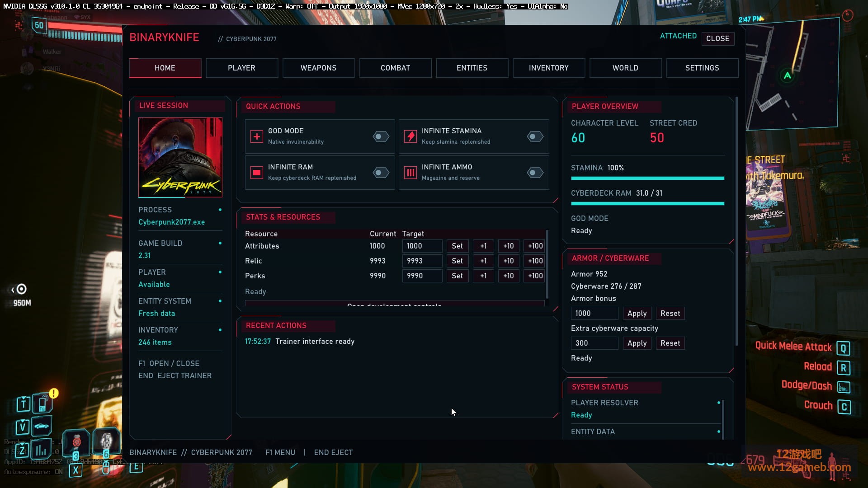The height and width of the screenshot is (488, 868).
Task: Click the 'Cyberpunk2077.exe' process name
Action: coord(172,222)
